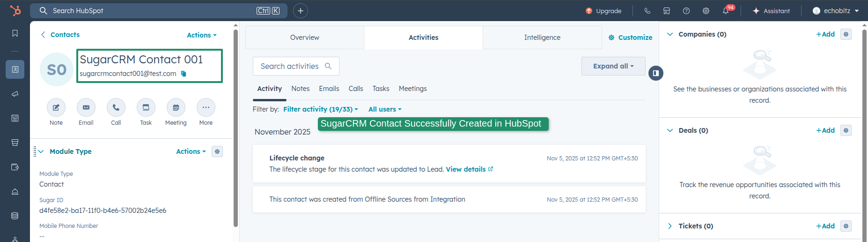Select the Calls sub-tab

pyautogui.click(x=356, y=89)
